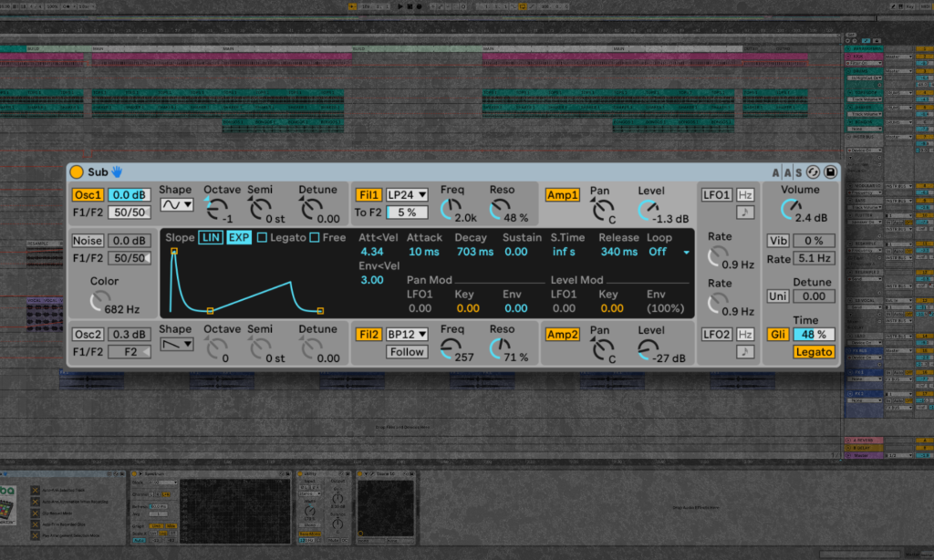The image size is (934, 560).
Task: Click the LFO1 note sync icon
Action: point(745,212)
